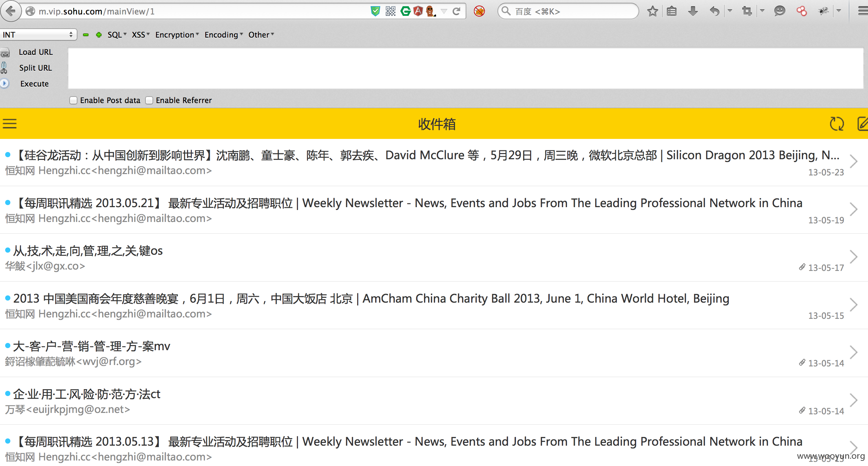Open the QR code generator icon

pos(391,11)
